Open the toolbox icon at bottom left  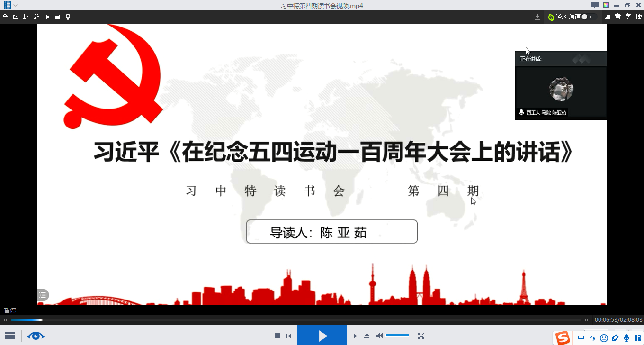pyautogui.click(x=10, y=336)
